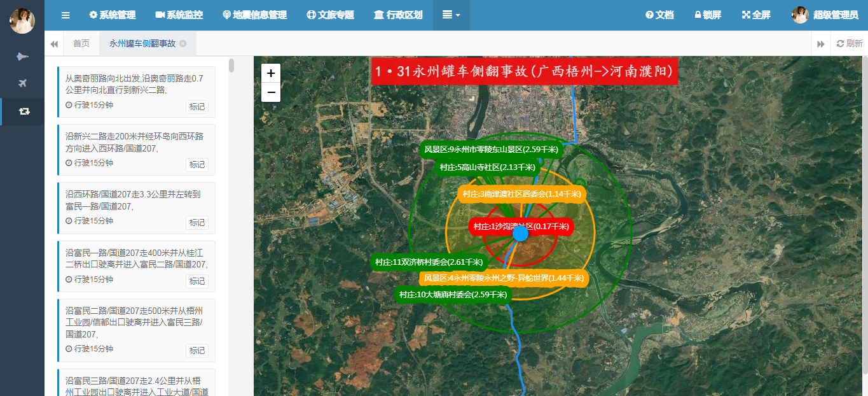Select map label 风景区:9永州市零陵东山景区

click(492, 150)
